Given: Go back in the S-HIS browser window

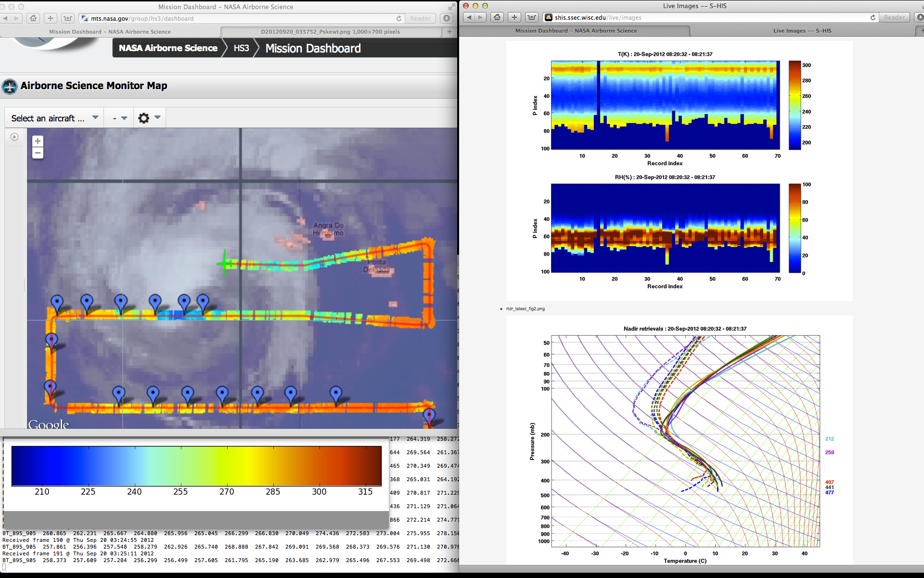Looking at the screenshot, I should tap(469, 17).
